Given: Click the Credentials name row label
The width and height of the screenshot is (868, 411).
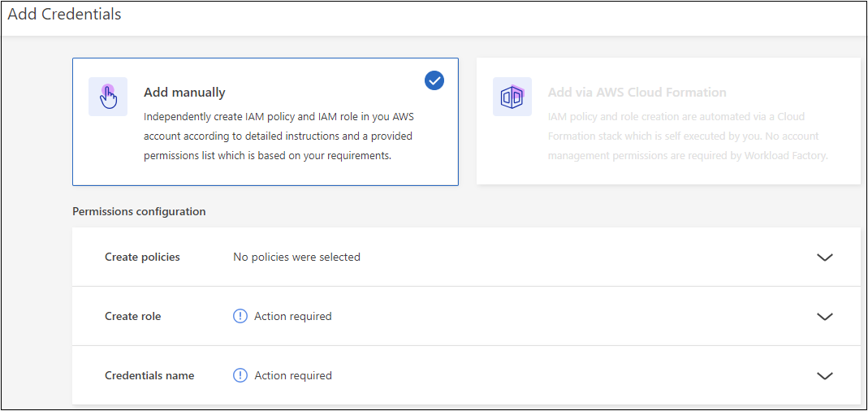Looking at the screenshot, I should point(149,375).
